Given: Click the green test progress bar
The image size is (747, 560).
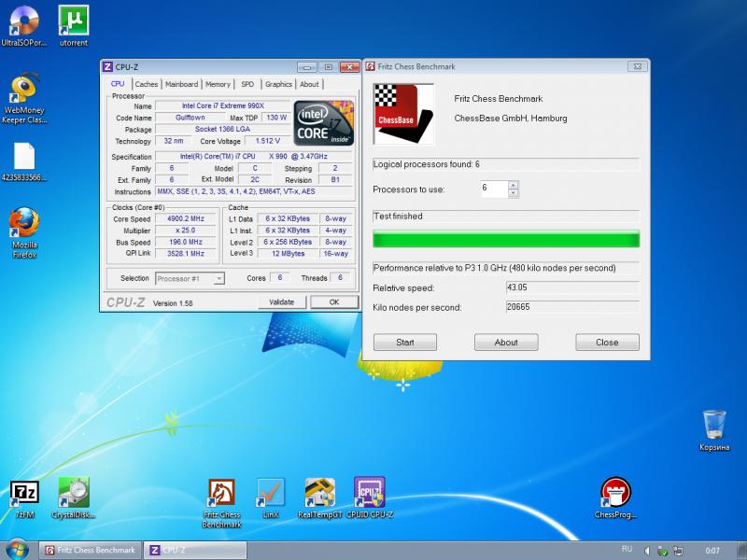Looking at the screenshot, I should [506, 240].
